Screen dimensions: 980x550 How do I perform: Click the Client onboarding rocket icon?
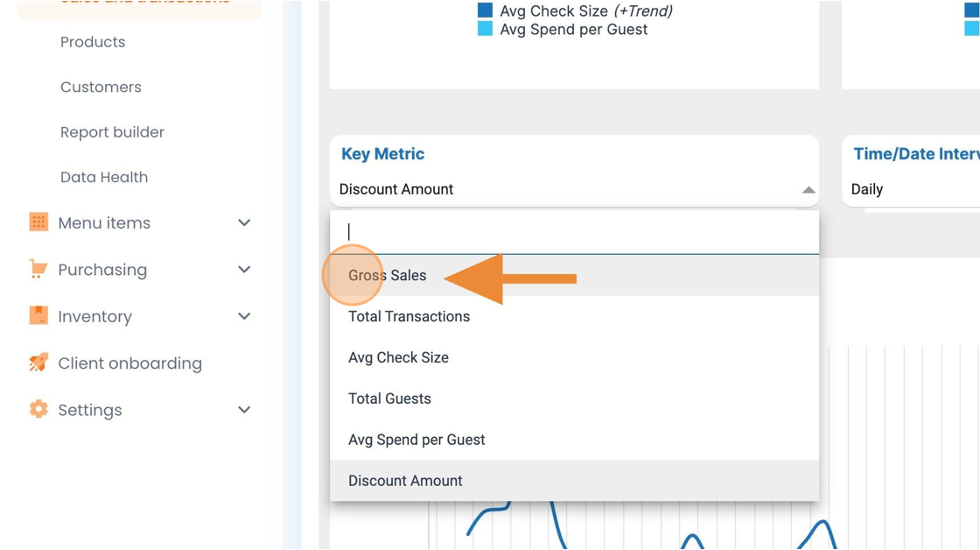[38, 363]
